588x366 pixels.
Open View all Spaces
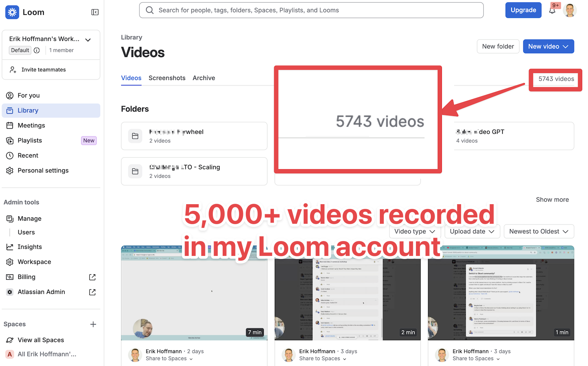[x=41, y=340]
